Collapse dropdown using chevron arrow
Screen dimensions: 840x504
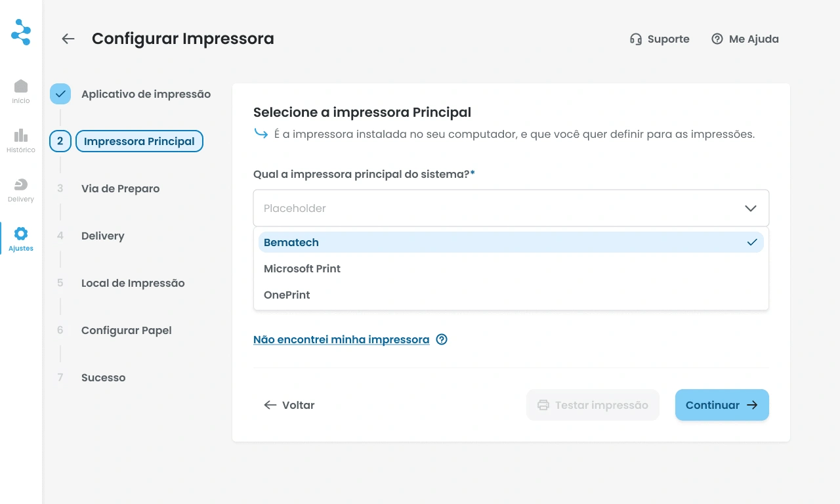tap(751, 208)
